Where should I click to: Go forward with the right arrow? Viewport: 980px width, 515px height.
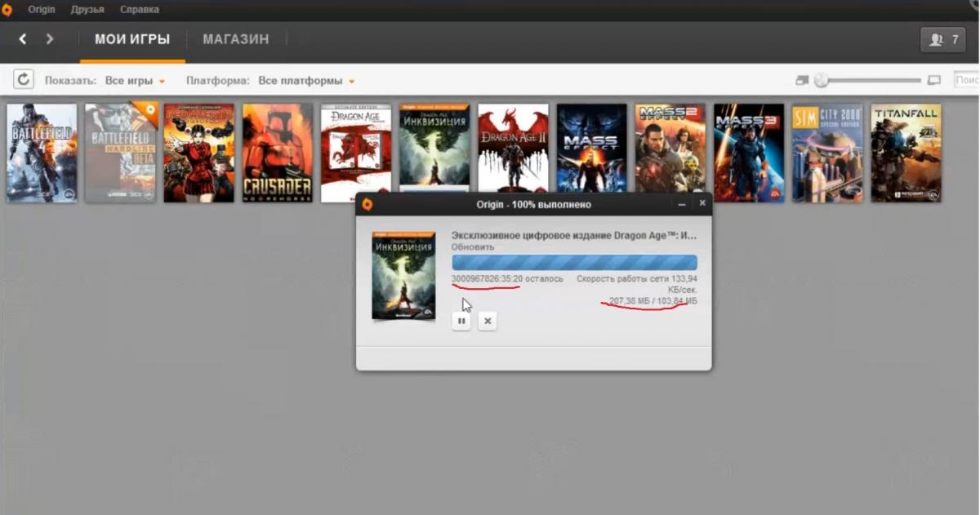(x=50, y=39)
